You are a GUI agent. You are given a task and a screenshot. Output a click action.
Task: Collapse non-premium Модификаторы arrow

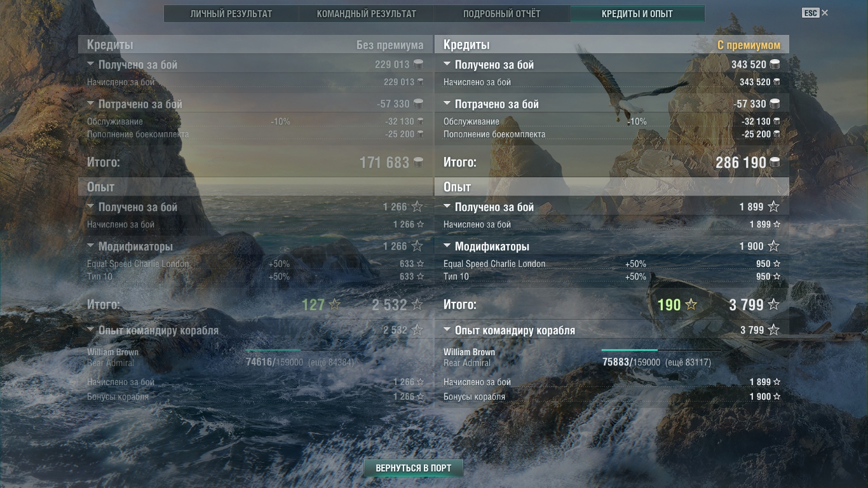[91, 246]
